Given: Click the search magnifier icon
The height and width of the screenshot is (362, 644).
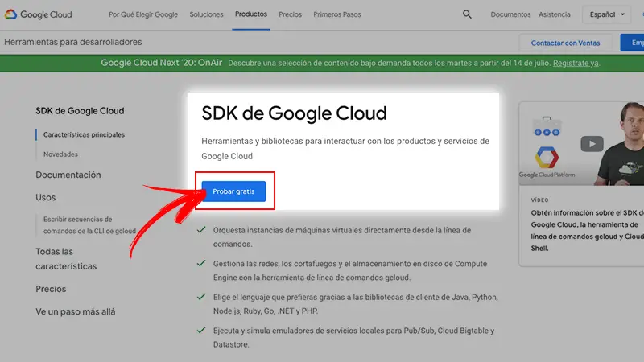Looking at the screenshot, I should tap(467, 14).
